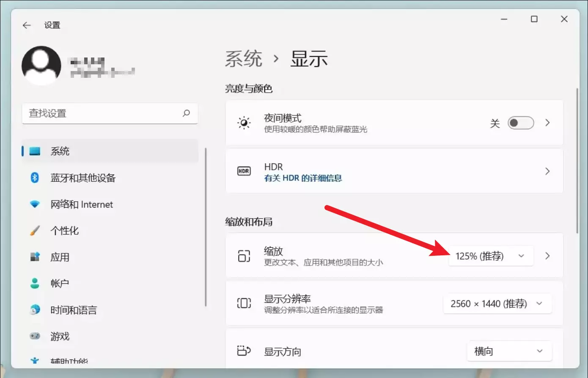Click the display orientation icon
This screenshot has height=378, width=588.
tap(244, 351)
